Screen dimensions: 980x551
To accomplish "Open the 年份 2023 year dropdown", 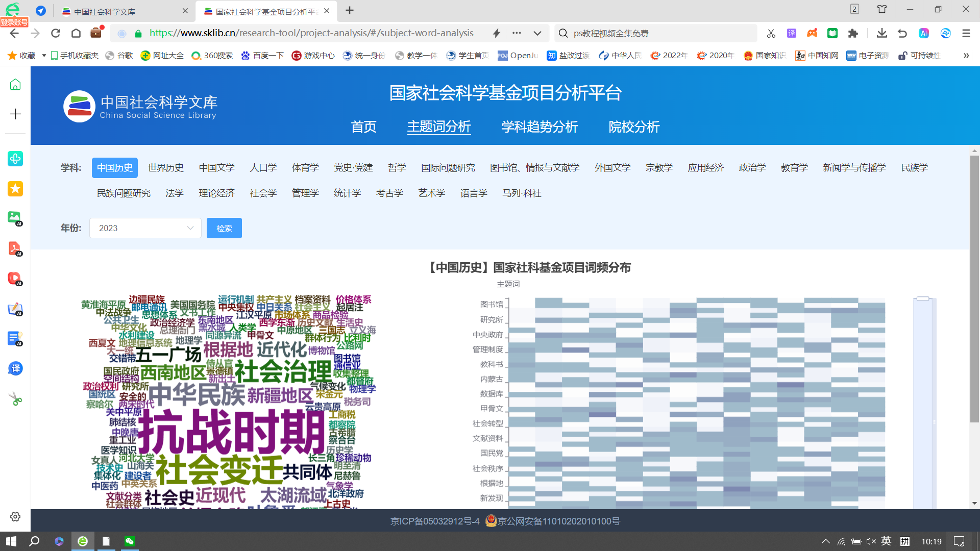I will click(x=145, y=228).
